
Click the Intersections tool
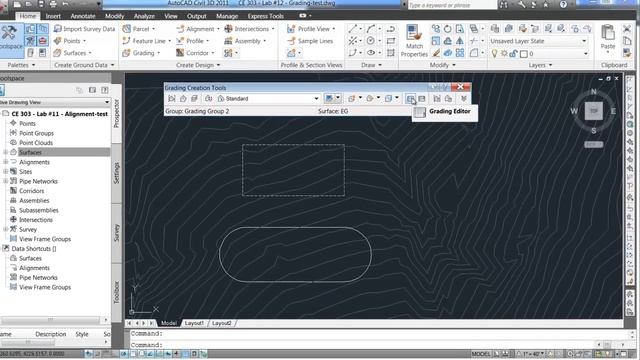point(249,29)
